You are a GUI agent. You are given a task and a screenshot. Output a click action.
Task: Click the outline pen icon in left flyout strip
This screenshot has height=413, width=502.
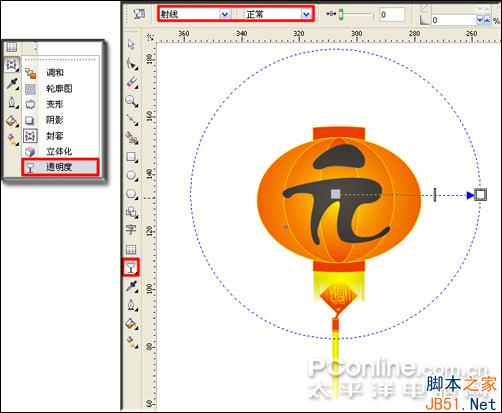[12, 102]
